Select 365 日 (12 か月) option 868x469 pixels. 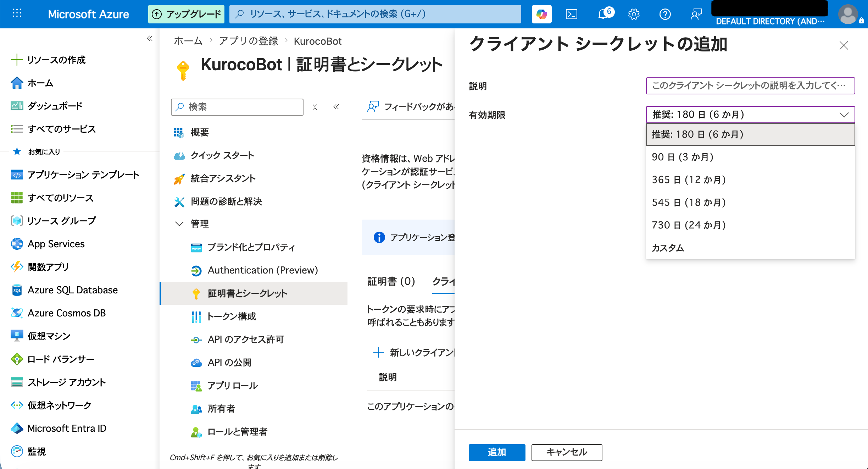click(x=750, y=180)
